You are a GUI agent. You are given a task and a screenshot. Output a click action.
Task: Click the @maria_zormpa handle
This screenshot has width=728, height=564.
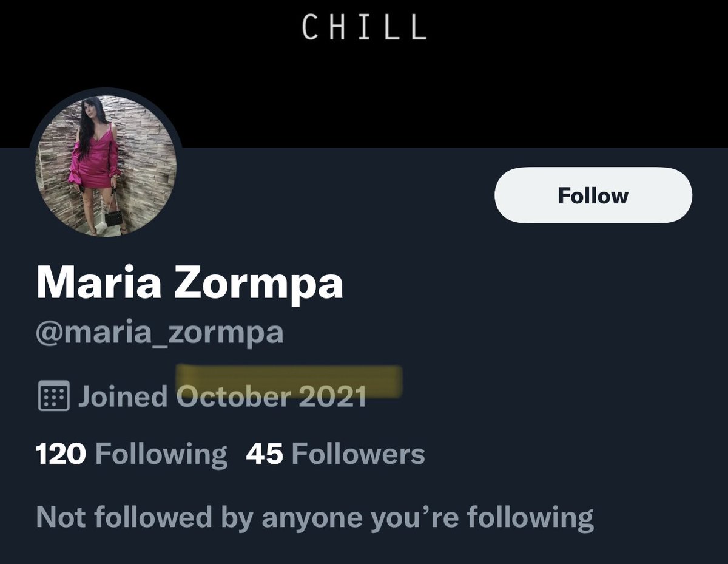(x=160, y=334)
